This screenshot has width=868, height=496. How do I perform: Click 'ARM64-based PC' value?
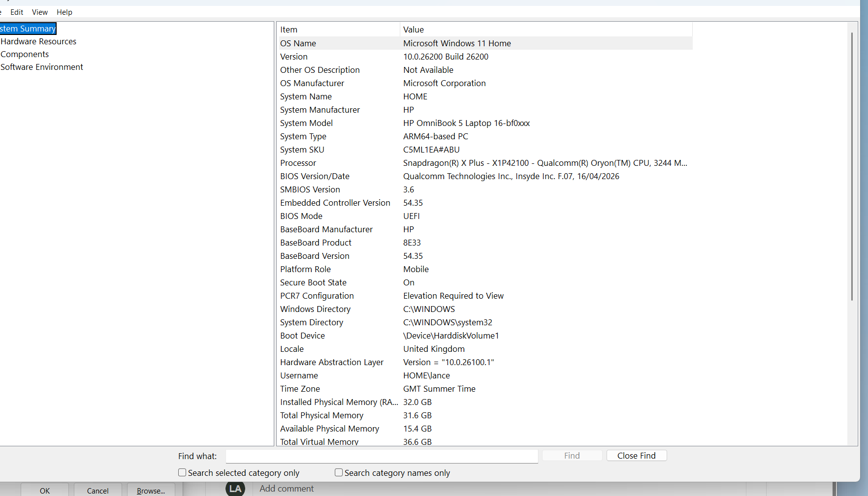[436, 136]
